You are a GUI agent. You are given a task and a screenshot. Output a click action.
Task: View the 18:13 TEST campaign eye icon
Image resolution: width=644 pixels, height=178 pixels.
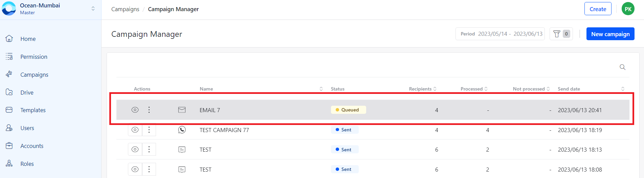[x=135, y=149]
